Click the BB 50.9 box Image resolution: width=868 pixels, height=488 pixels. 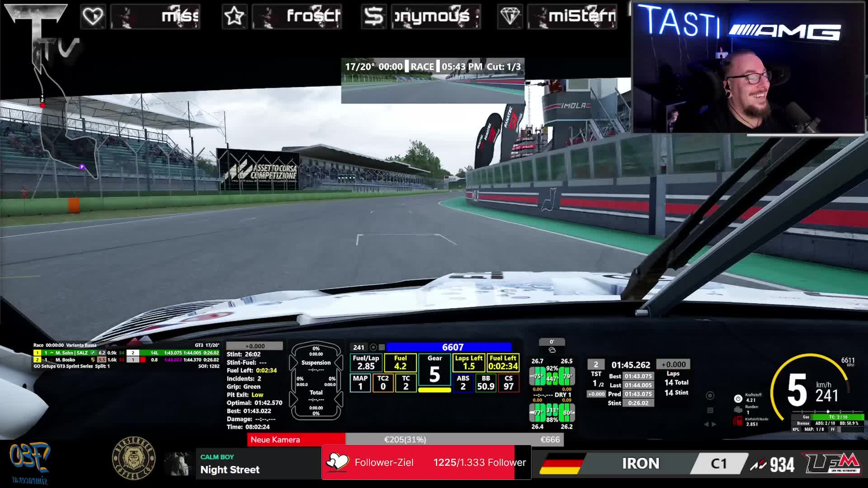[486, 383]
